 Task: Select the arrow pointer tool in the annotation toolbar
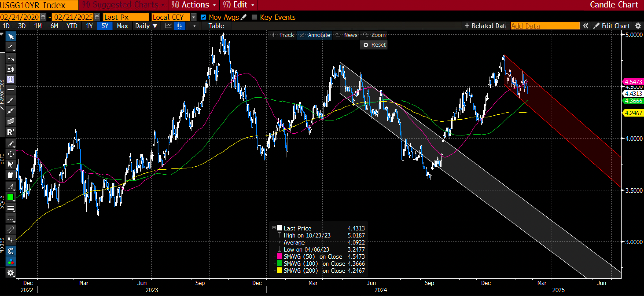tap(11, 37)
